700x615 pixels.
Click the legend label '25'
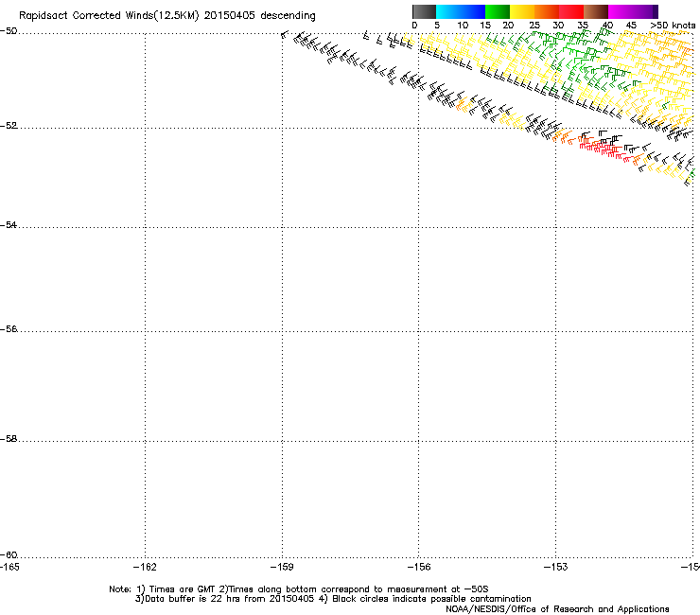(x=534, y=26)
